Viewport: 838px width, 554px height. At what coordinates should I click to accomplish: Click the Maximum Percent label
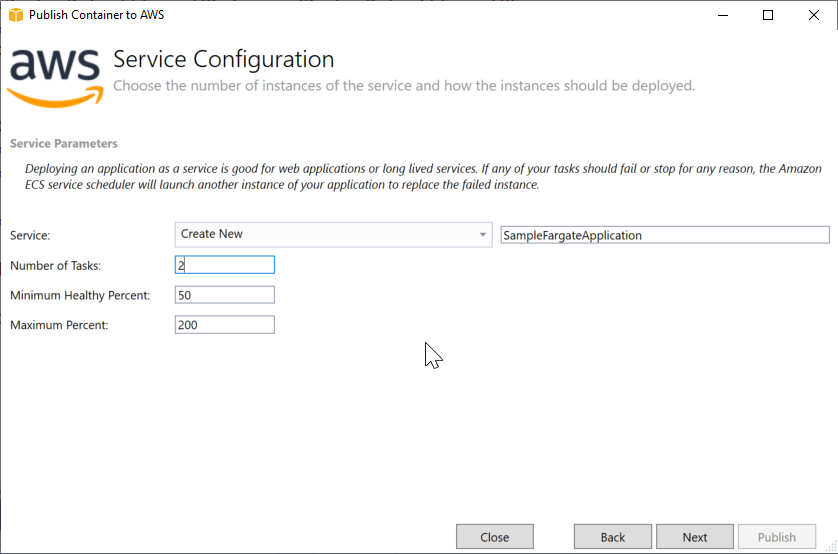pyautogui.click(x=59, y=325)
